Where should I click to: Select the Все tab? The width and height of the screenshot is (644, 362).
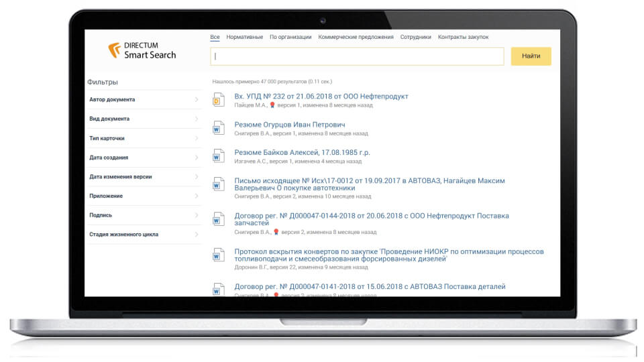pyautogui.click(x=215, y=37)
